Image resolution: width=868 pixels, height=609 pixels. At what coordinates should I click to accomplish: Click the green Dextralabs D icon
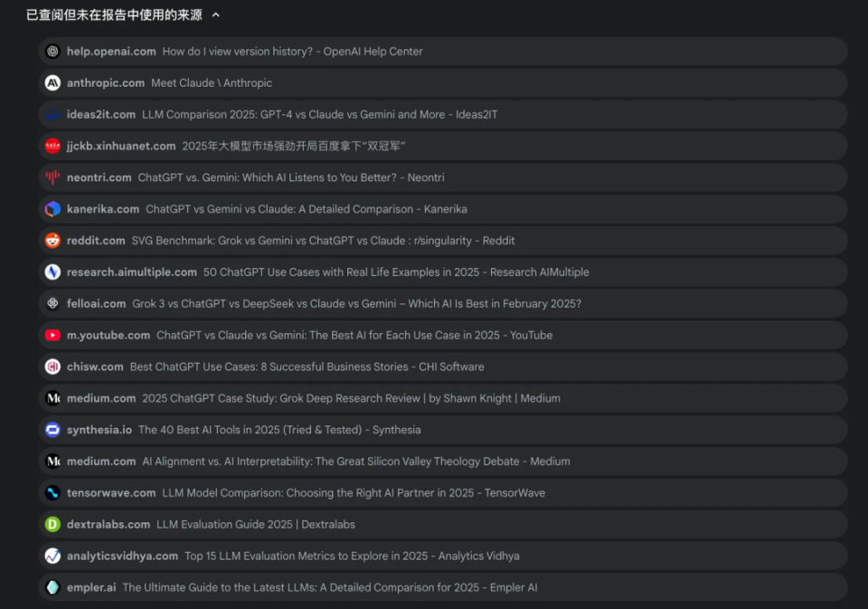coord(52,524)
